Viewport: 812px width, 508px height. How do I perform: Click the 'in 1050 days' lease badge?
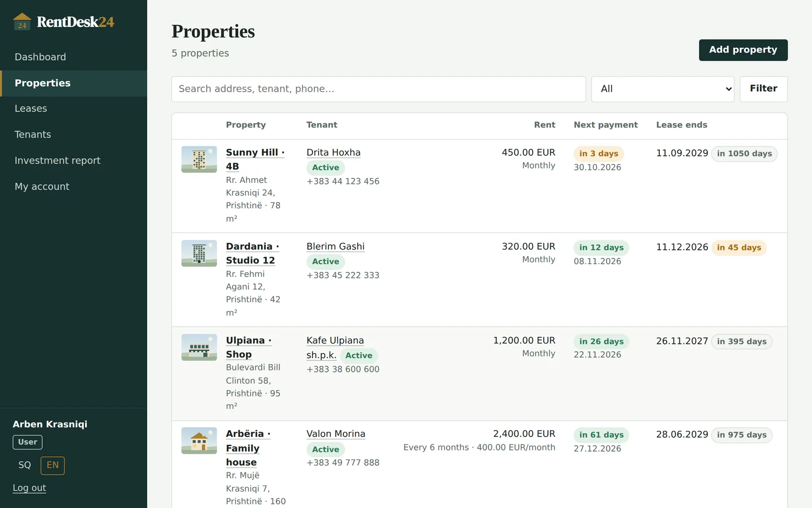coord(745,153)
